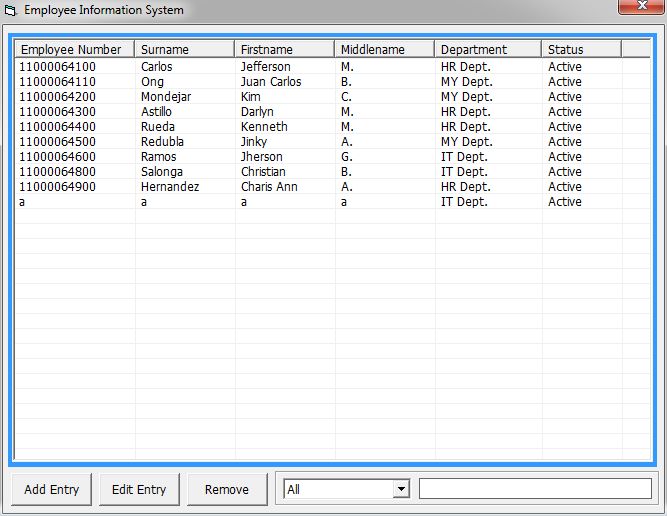Click firstname Kim
The height and width of the screenshot is (516, 667).
tap(251, 97)
